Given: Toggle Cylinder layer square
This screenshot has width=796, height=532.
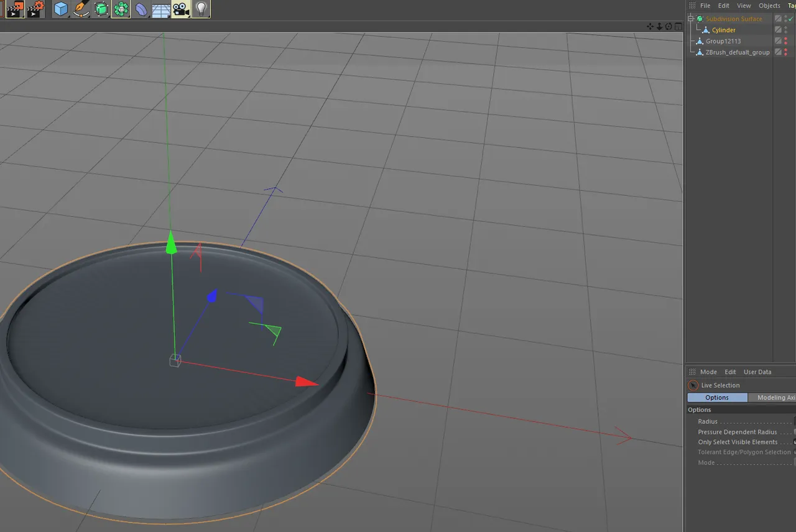Looking at the screenshot, I should (778, 30).
